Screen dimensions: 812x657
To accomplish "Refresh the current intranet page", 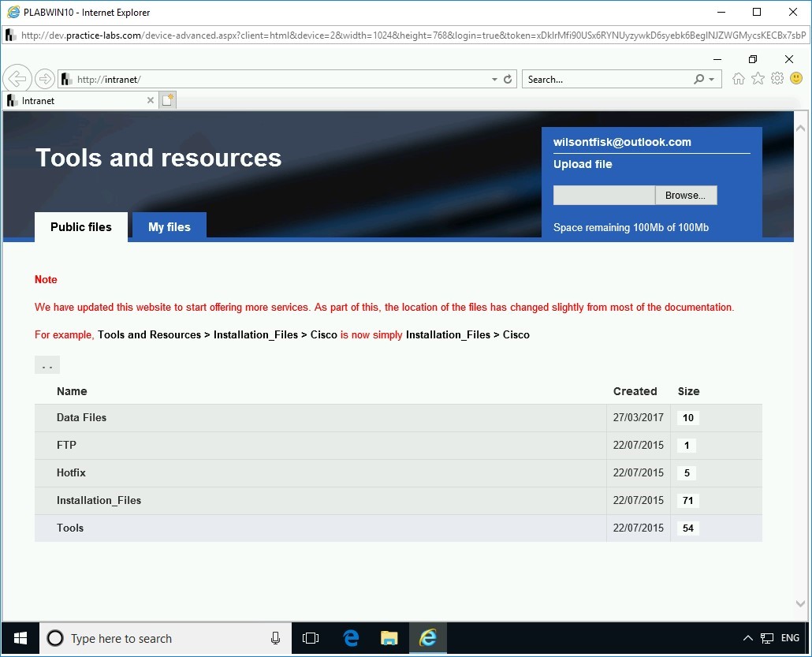I will [507, 79].
